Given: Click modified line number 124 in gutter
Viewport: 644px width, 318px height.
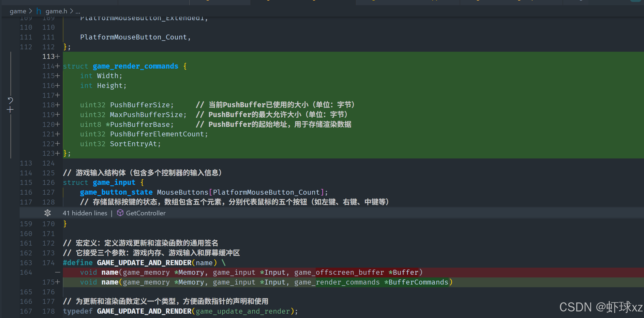Looking at the screenshot, I should 48,163.
